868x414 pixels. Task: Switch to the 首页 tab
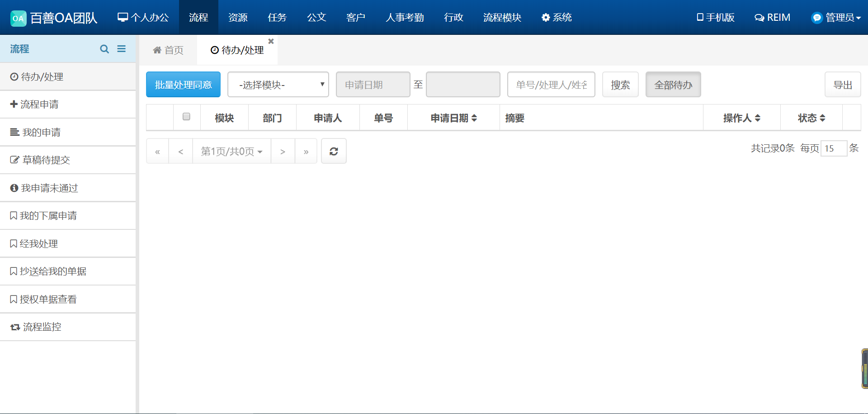(168, 50)
